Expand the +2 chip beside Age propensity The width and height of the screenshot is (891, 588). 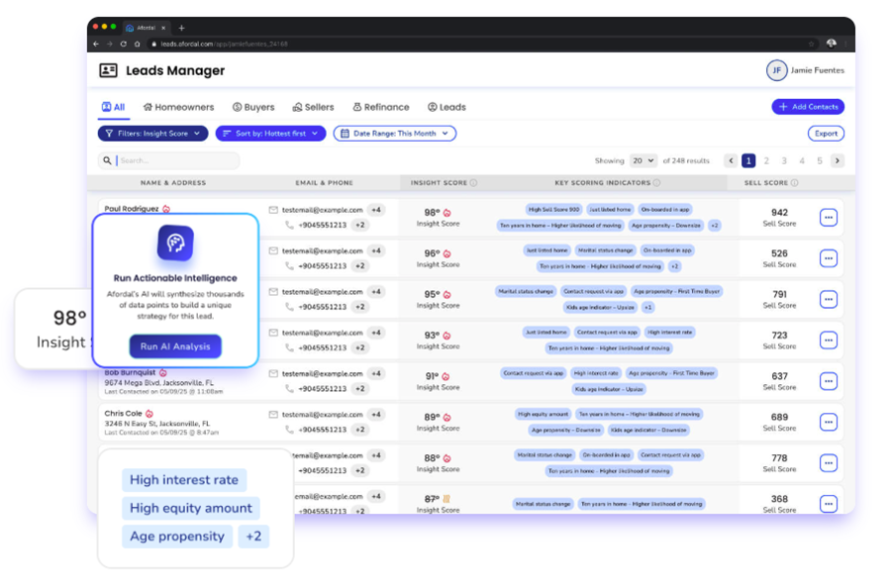point(253,537)
